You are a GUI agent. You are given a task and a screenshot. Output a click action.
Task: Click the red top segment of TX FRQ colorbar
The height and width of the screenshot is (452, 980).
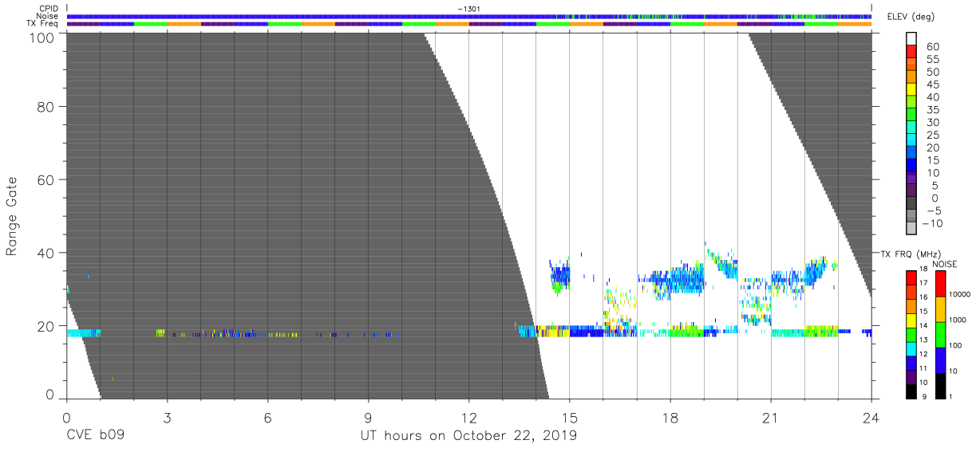[x=911, y=277]
